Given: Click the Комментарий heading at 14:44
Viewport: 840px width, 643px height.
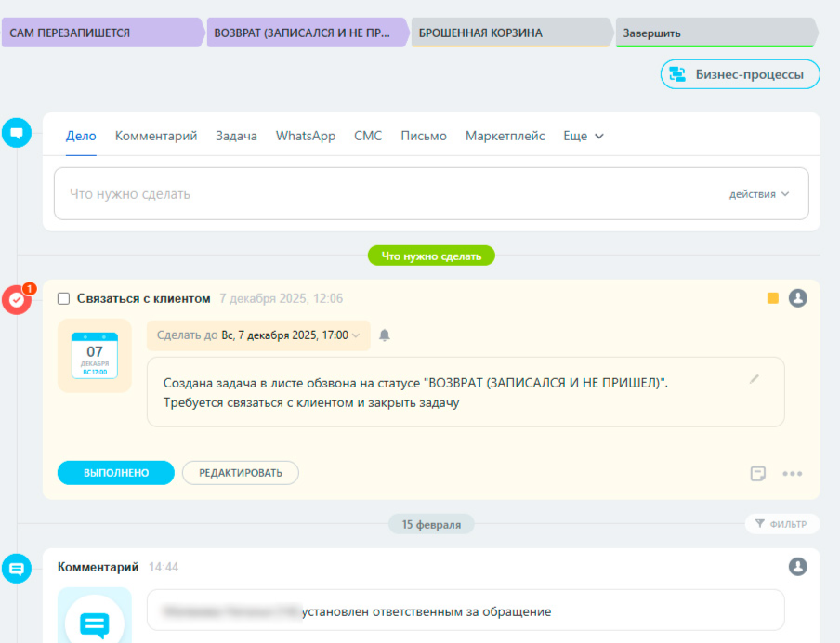Looking at the screenshot, I should point(98,567).
